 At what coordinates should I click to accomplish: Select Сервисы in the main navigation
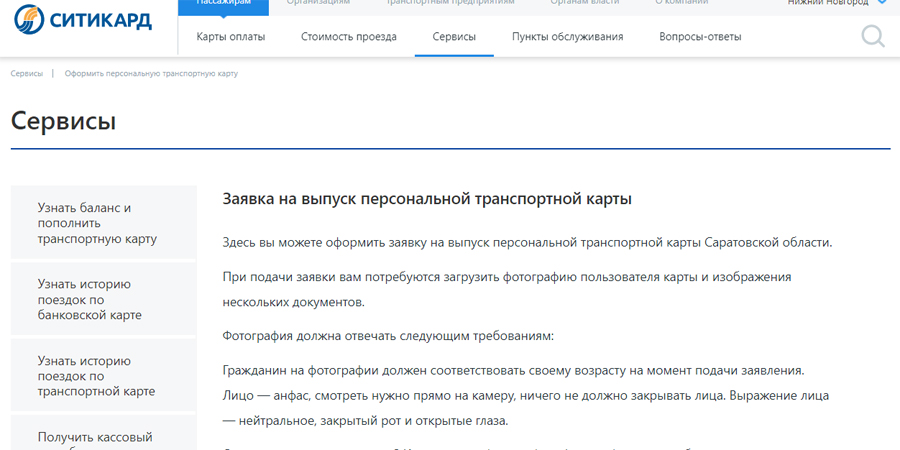(454, 37)
